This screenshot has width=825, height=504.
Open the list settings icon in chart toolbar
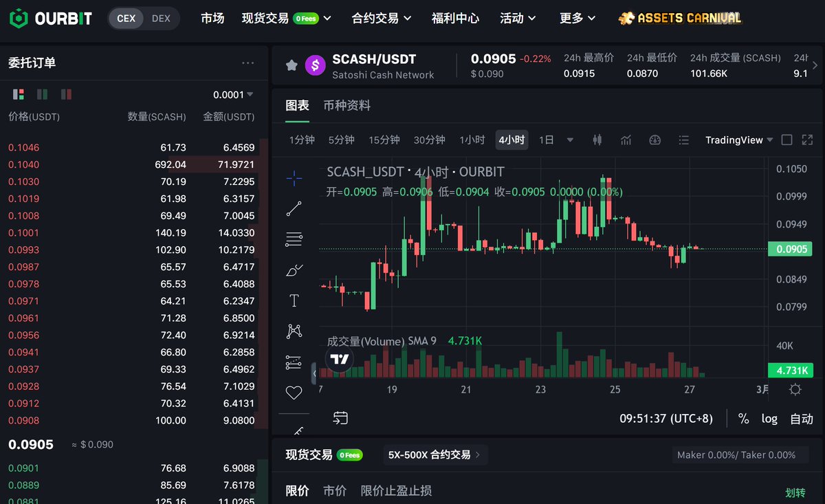pos(683,140)
